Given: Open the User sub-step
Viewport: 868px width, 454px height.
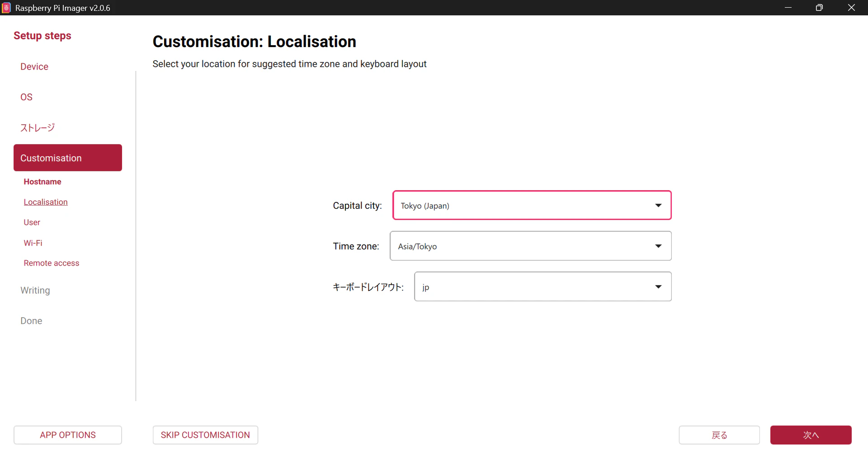Looking at the screenshot, I should click(x=32, y=222).
